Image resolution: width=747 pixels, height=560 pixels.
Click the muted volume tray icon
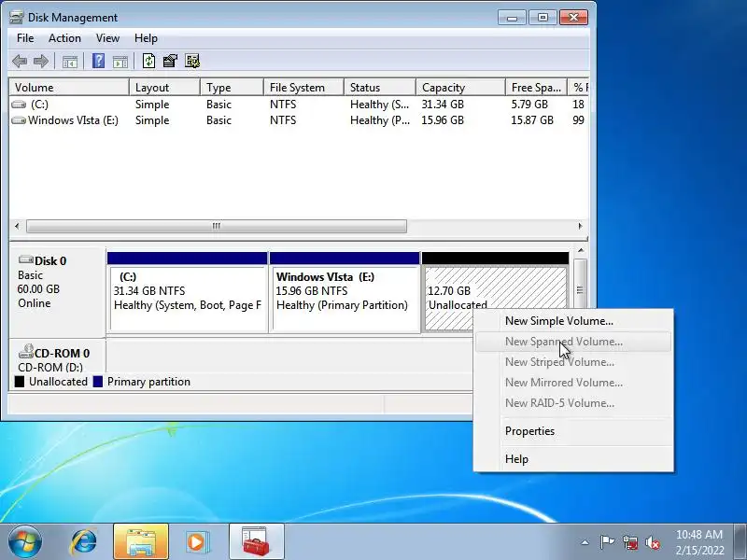click(x=652, y=542)
